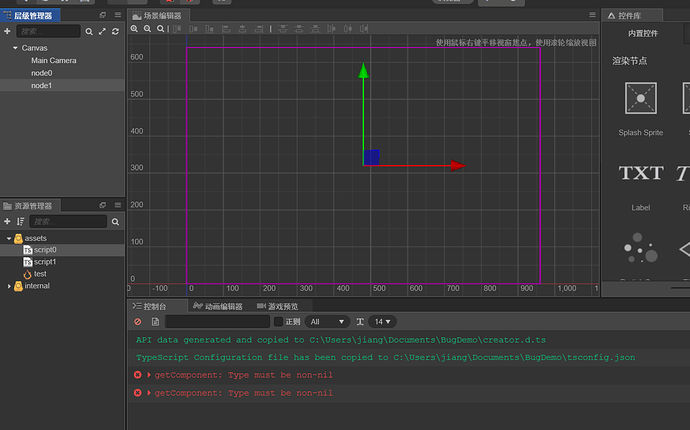The image size is (690, 430).
Task: Click the hierarchy search type magnifier icon
Action: pos(89,32)
